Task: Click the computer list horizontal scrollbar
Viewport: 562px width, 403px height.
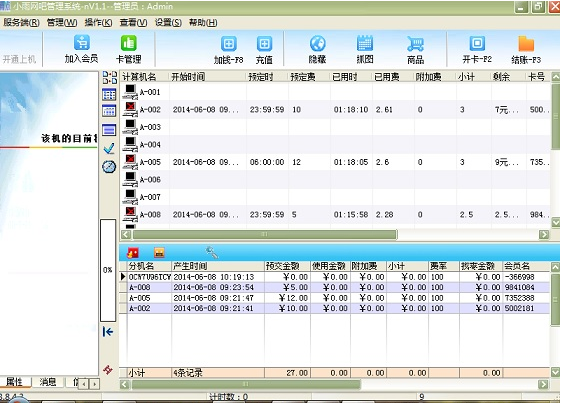Action: [x=265, y=234]
